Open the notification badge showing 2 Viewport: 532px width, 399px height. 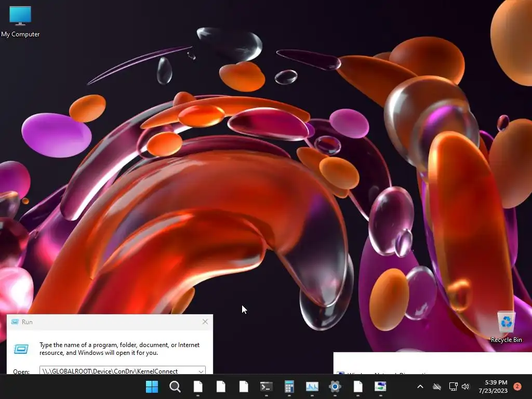coord(517,387)
